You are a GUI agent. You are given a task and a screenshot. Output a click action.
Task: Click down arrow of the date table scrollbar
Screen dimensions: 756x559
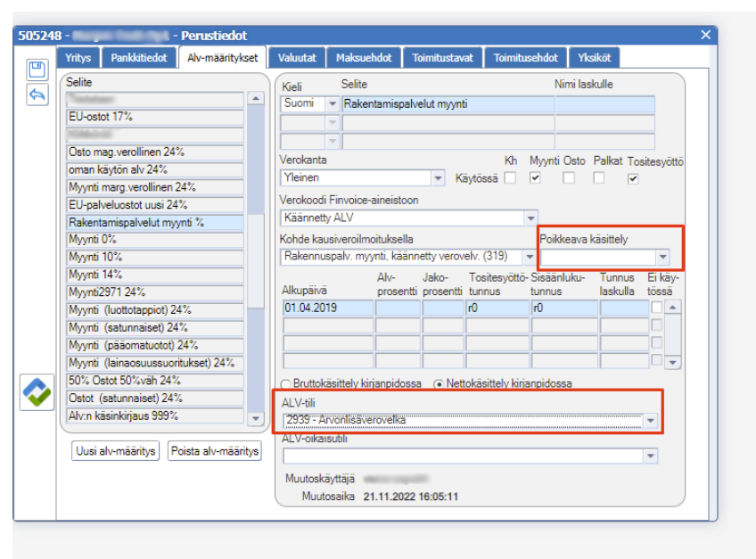tap(672, 362)
